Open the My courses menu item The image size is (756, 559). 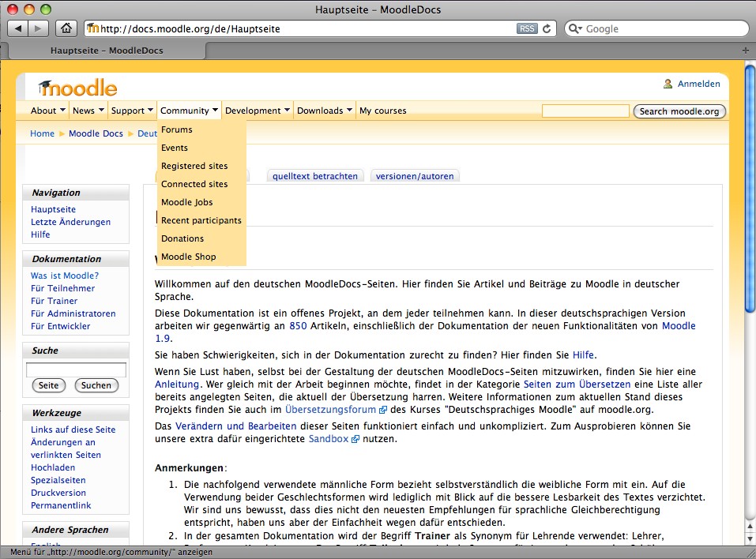[x=383, y=111]
